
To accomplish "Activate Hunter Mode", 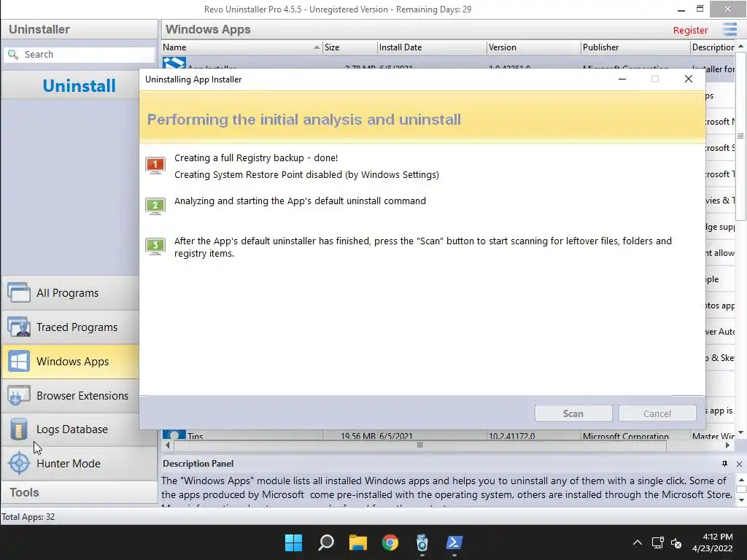I will click(79, 463).
